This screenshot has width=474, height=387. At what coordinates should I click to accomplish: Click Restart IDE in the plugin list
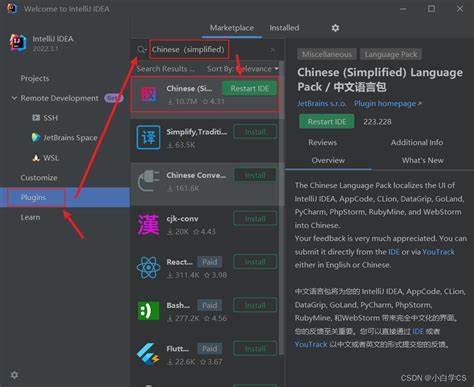250,89
